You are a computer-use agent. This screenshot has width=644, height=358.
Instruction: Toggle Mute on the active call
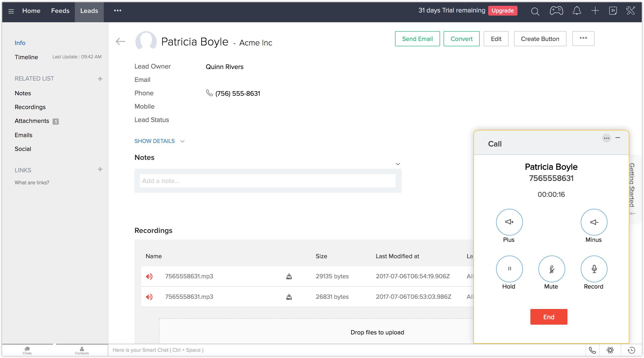point(551,269)
